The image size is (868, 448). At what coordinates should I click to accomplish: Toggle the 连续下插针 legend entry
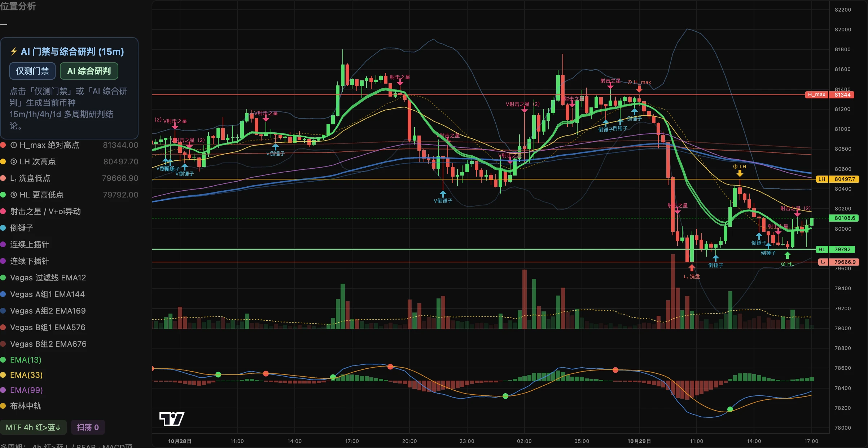pyautogui.click(x=25, y=261)
